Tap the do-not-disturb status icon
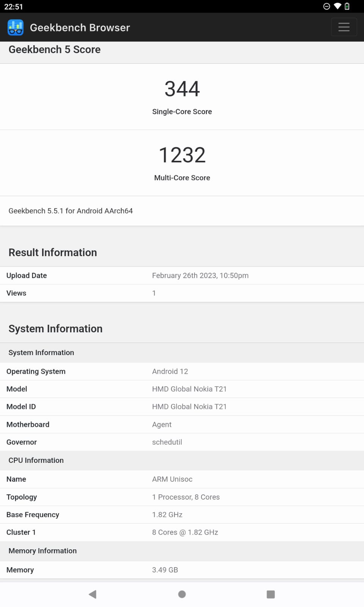Image resolution: width=364 pixels, height=607 pixels. pos(326,6)
